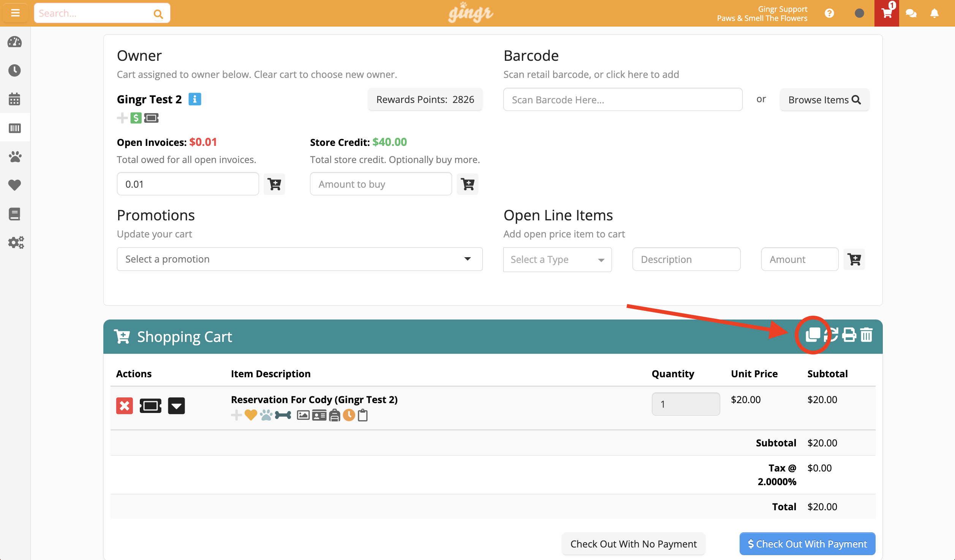
Task: Click the light-blue paw icon under Cody's reservation
Action: click(266, 415)
